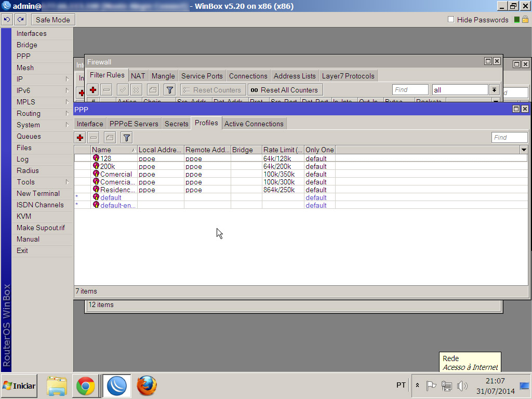Expand the MPLS submenu
The width and height of the screenshot is (532, 399).
coord(67,102)
